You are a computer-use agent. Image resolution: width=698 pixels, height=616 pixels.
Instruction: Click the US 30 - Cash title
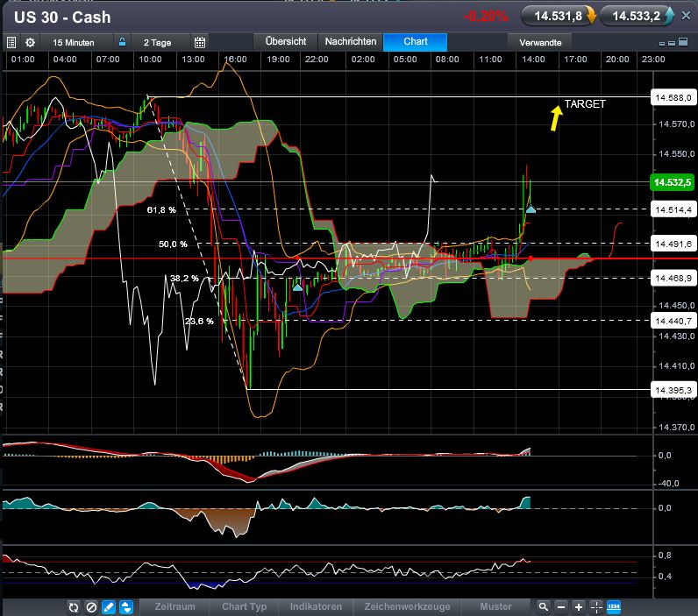(62, 18)
